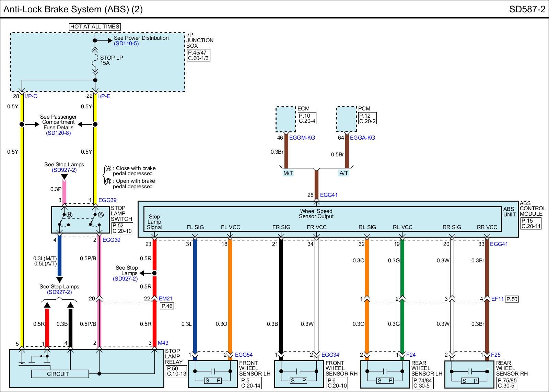Click the M43 connector label at relay
The width and height of the screenshot is (549, 392).
(163, 343)
